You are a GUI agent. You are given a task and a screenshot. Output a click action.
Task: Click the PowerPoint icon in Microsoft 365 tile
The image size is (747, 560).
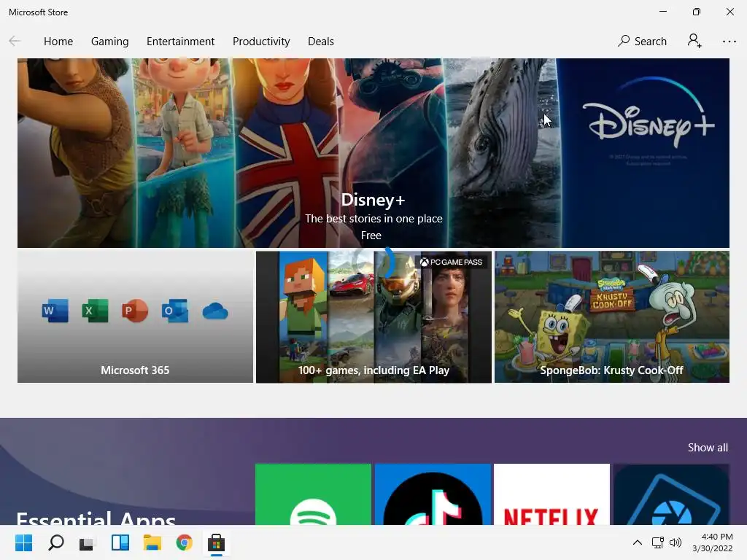click(135, 311)
